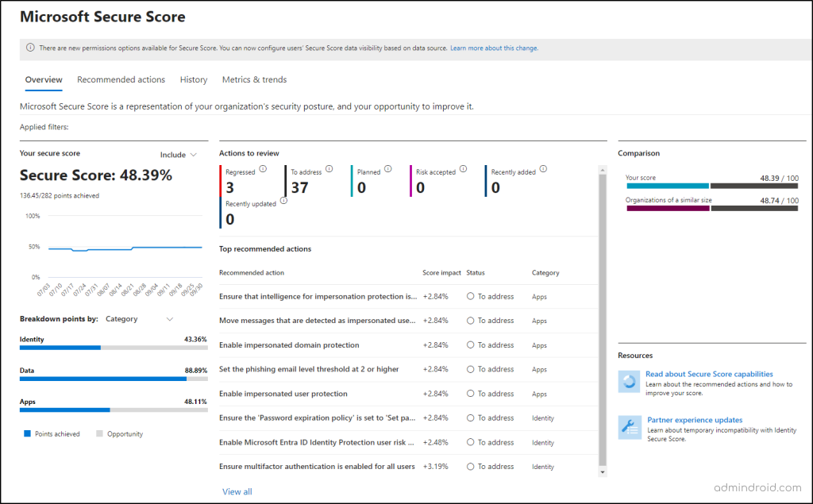Go to the Metrics & trends tab
Screen dimensions: 813x504
(254, 79)
